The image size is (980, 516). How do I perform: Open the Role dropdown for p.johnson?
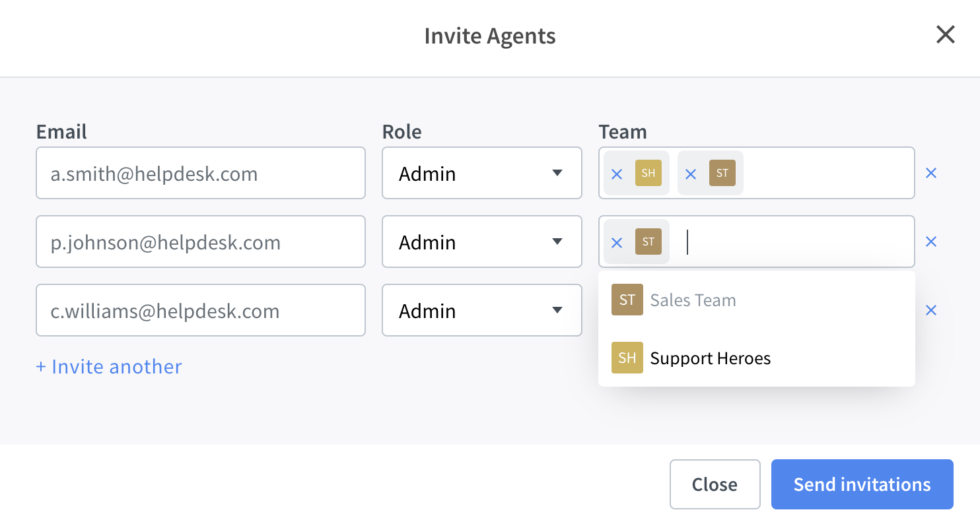[x=482, y=242]
